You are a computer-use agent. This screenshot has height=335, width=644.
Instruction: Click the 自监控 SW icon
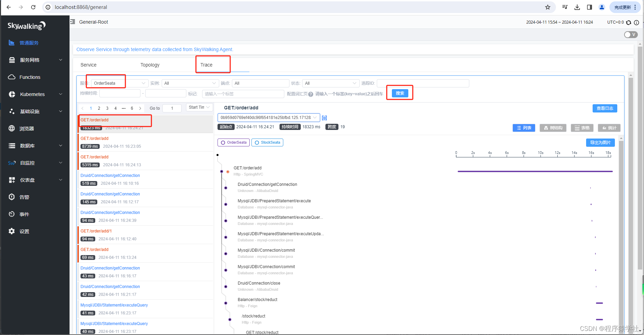tap(12, 163)
